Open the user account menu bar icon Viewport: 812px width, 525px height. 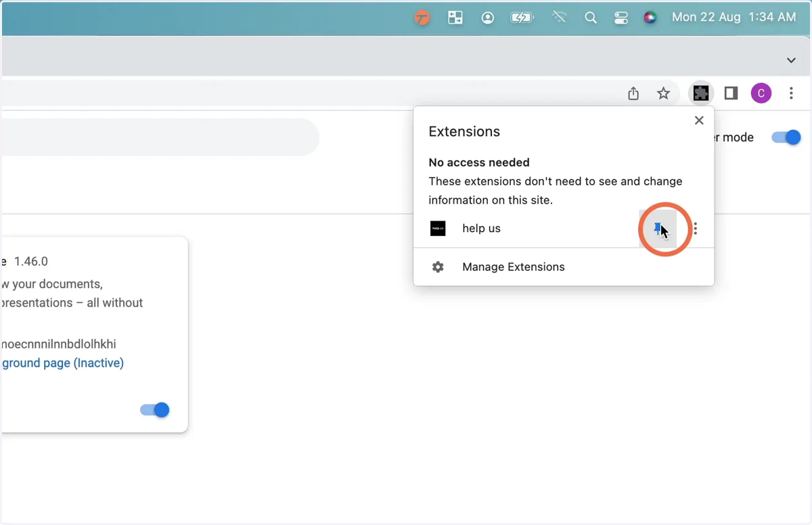(488, 18)
